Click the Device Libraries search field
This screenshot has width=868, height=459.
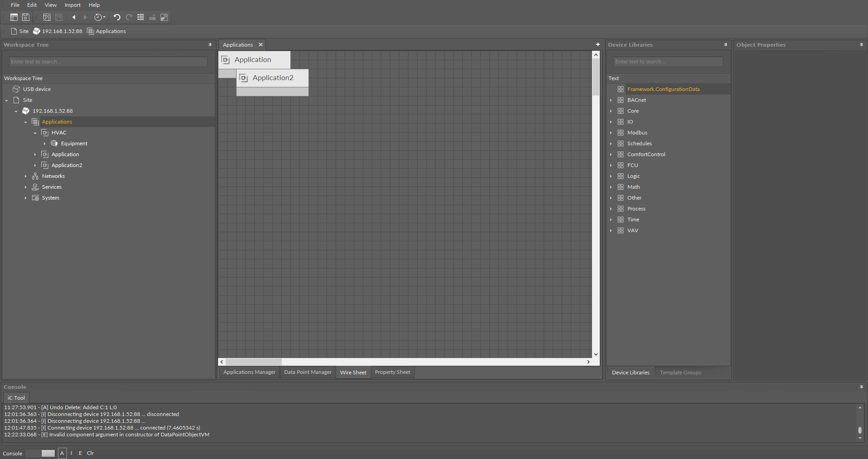coord(668,62)
